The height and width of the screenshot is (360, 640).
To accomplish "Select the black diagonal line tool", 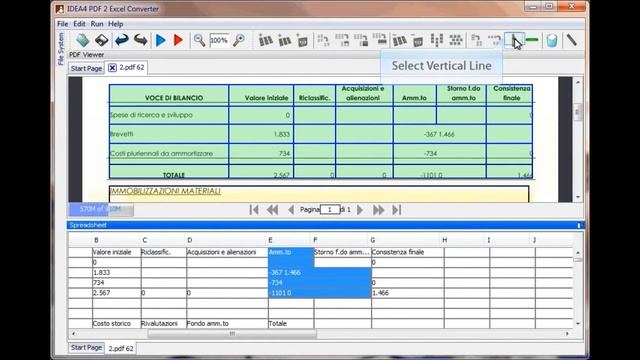I will (x=571, y=40).
